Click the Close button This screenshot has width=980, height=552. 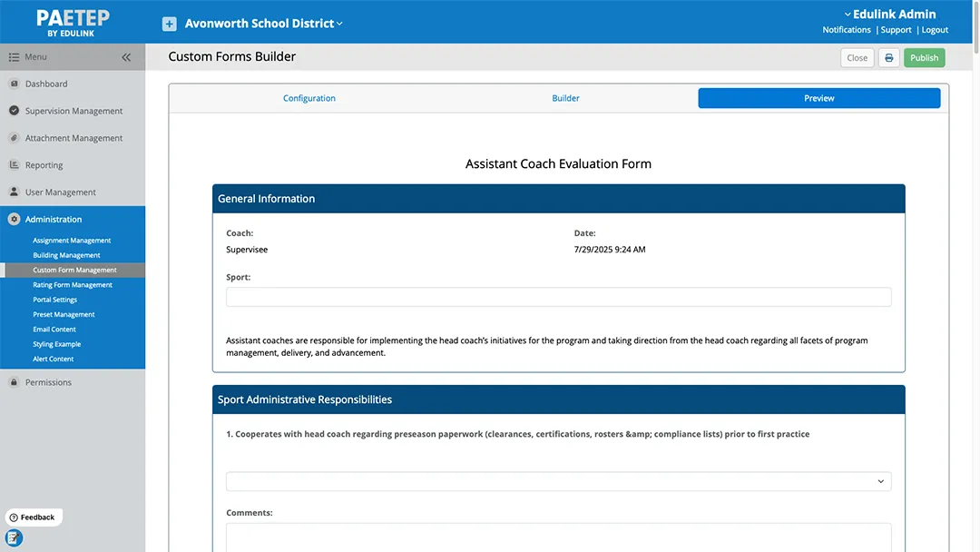click(857, 57)
